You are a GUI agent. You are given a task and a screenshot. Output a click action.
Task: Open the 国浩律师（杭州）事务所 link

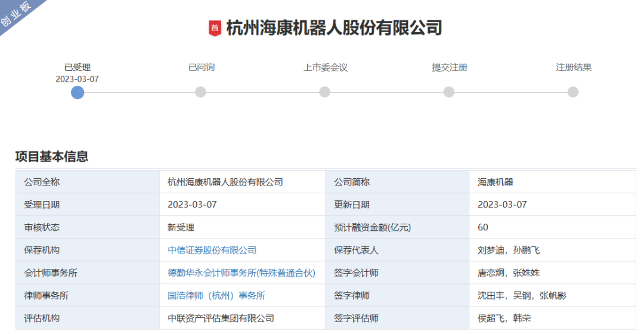pos(216,295)
